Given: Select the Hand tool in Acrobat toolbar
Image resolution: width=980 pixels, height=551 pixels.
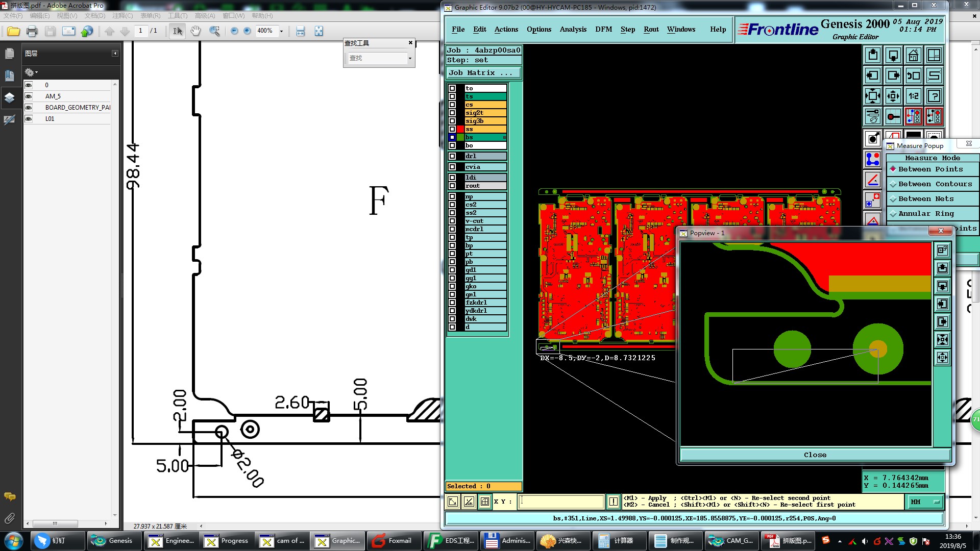Looking at the screenshot, I should (x=195, y=31).
